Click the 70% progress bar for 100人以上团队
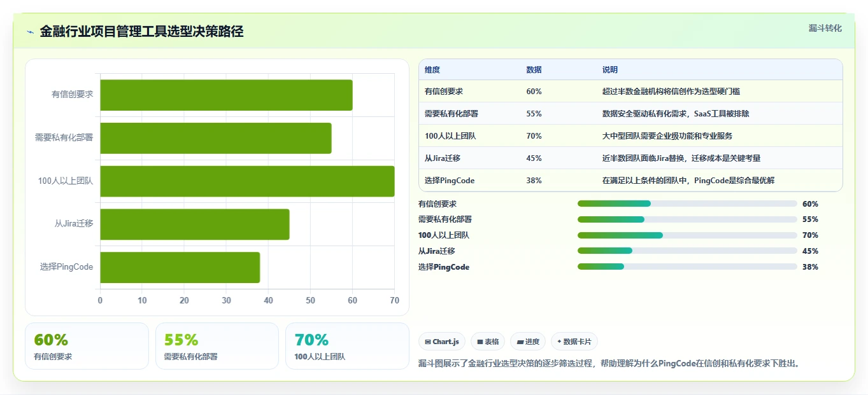 [x=687, y=235]
